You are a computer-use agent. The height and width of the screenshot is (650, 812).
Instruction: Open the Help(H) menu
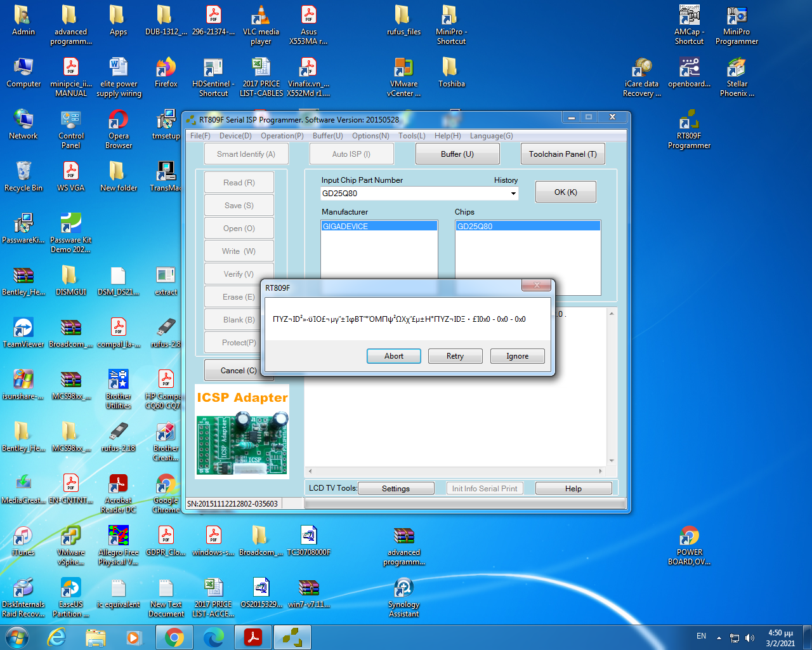click(447, 136)
